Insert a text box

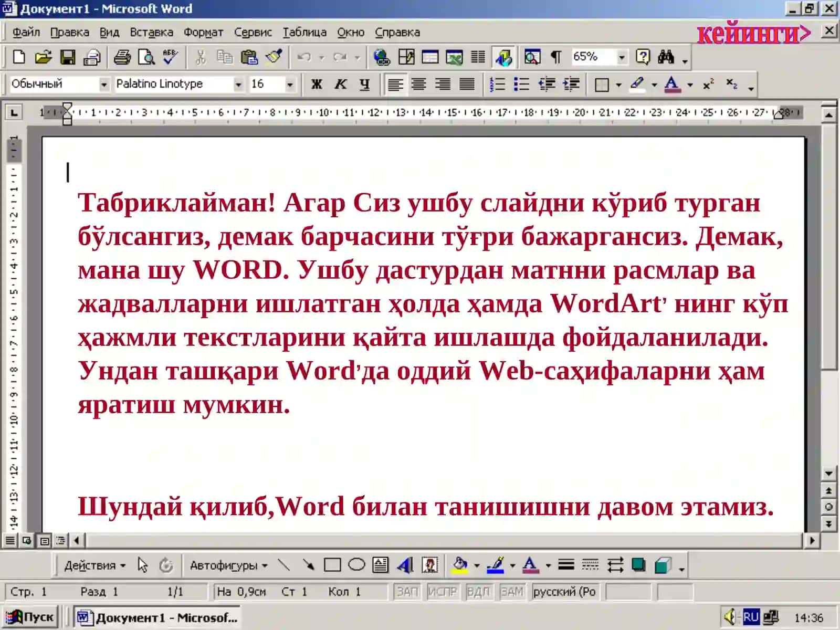pos(381,565)
